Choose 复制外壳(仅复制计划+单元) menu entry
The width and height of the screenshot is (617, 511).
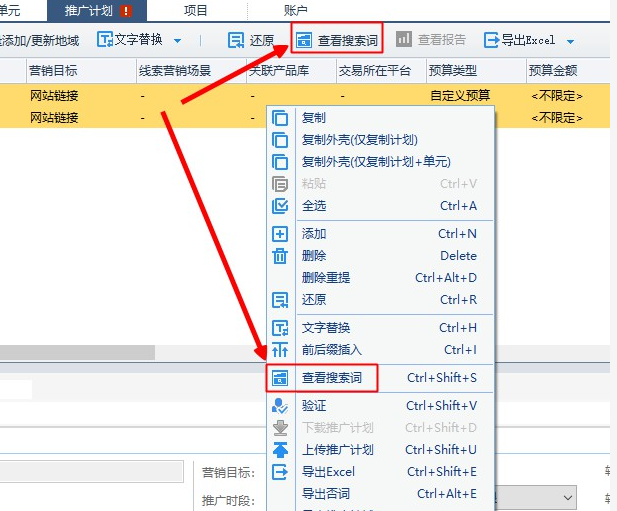[380, 162]
